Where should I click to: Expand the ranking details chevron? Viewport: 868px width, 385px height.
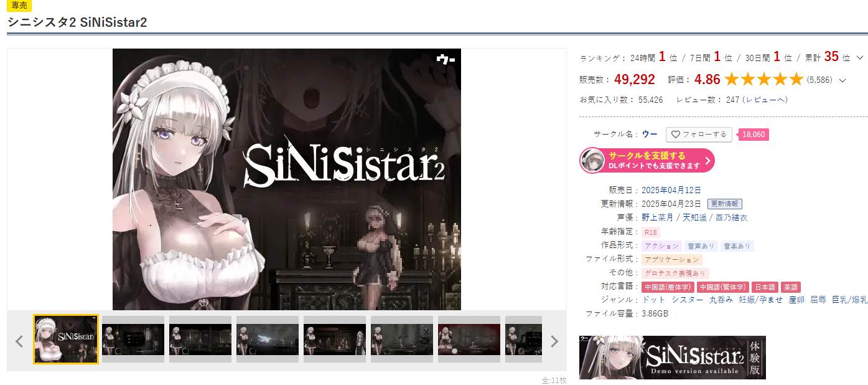click(x=860, y=57)
